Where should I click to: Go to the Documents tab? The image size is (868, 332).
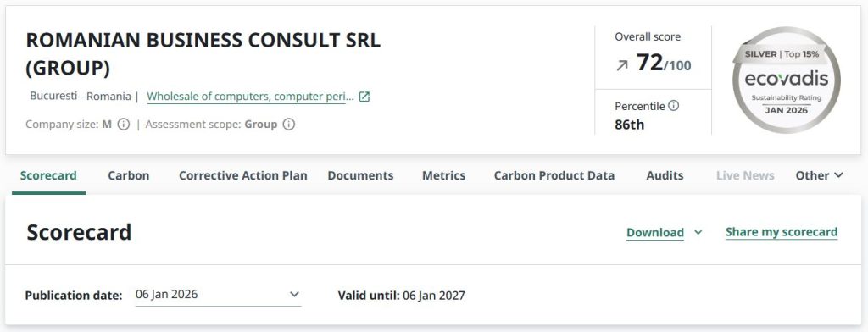[360, 175]
